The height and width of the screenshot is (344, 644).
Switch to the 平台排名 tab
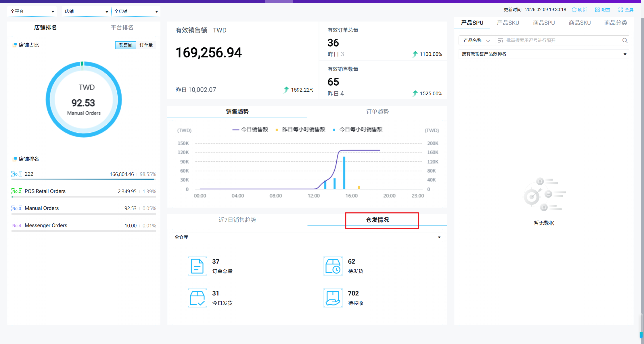(122, 28)
